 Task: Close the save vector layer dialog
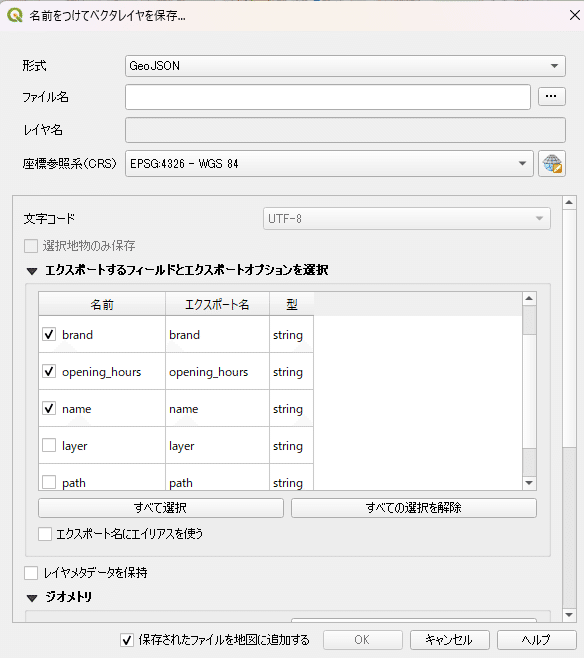574,16
